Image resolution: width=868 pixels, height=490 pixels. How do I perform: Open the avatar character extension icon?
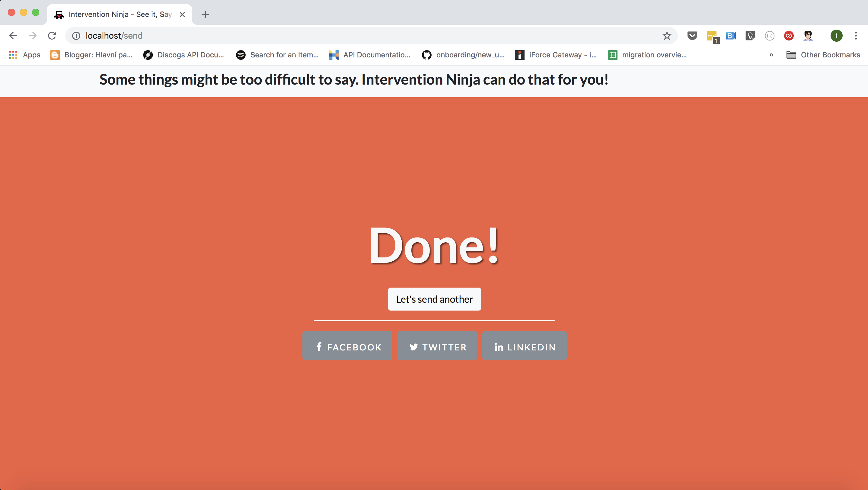(808, 35)
